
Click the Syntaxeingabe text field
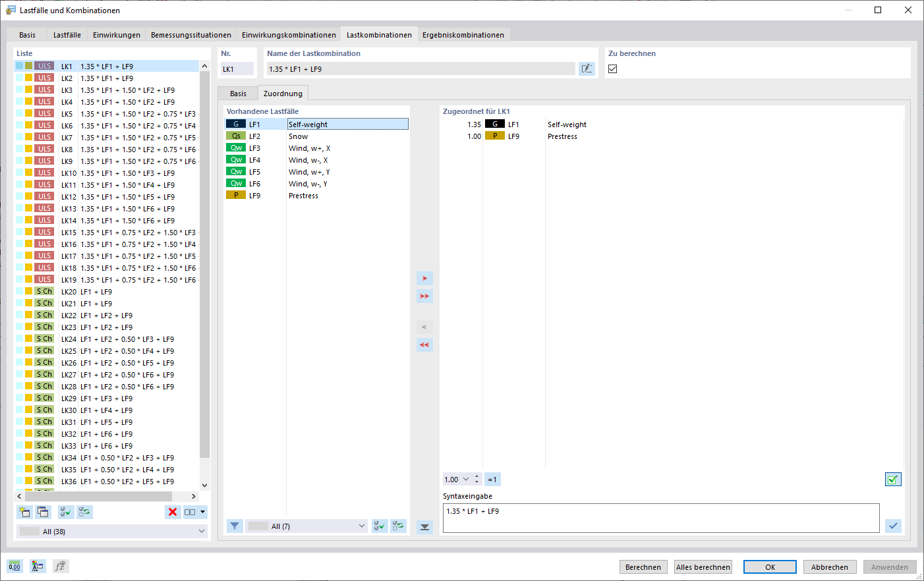coord(661,518)
